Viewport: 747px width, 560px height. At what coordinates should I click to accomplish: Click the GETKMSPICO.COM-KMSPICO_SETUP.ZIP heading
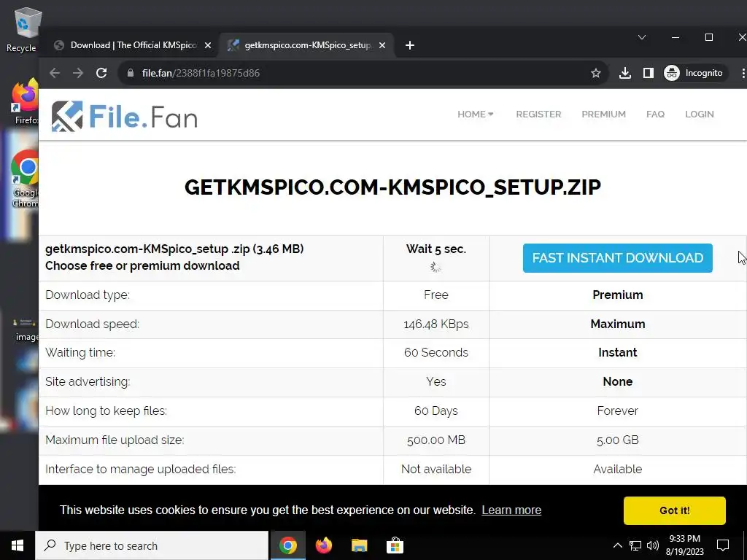392,187
